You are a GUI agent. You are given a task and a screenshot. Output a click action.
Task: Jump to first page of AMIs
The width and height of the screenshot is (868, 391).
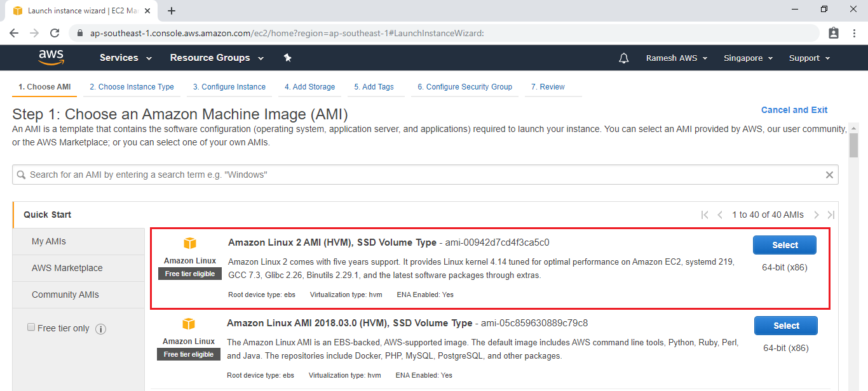tap(705, 215)
